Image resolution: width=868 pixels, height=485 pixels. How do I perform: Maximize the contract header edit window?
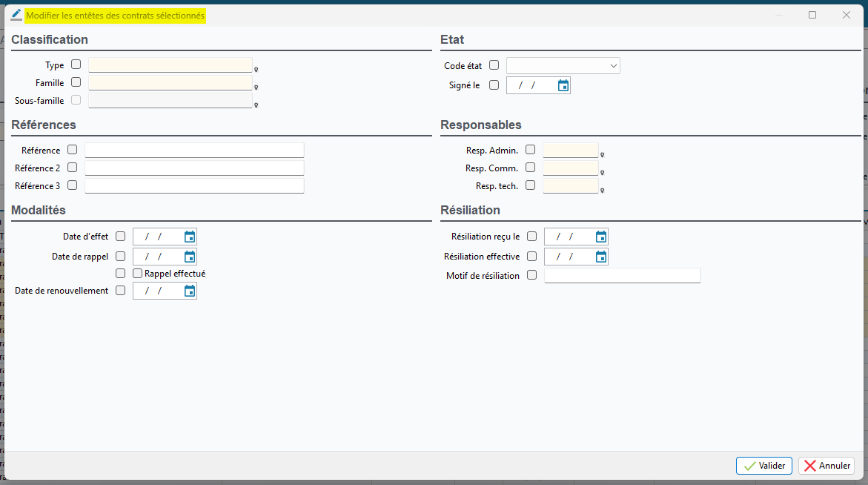point(812,15)
